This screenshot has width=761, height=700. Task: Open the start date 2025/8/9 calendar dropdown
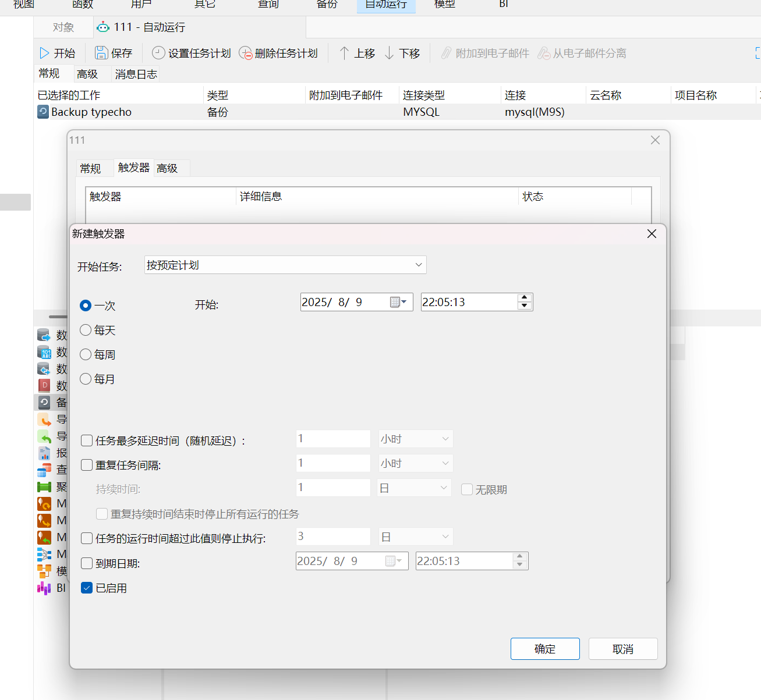(398, 302)
